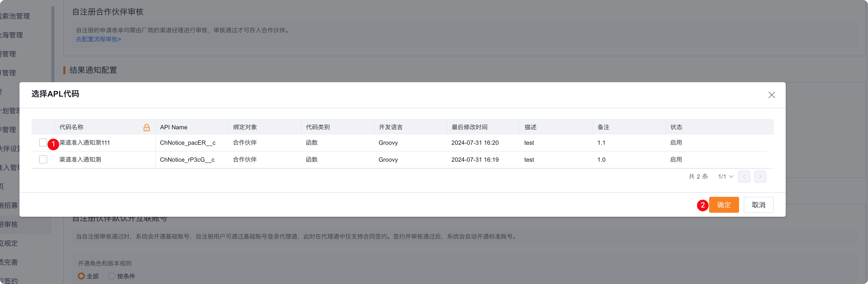Image resolution: width=868 pixels, height=284 pixels.
Task: Open 质完善 sidebar item
Action: click(9, 262)
